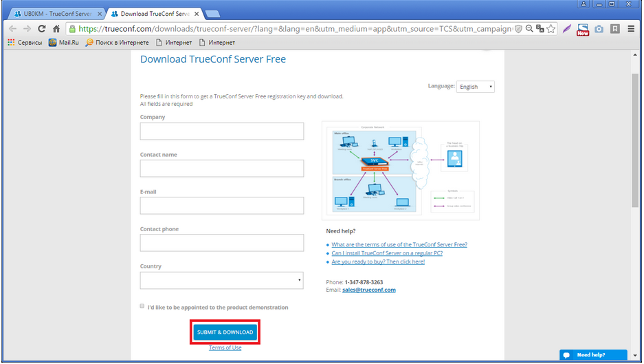Viewport: 644px width, 364px height.
Task: Click the Download TrueConf Server Free heading
Action: coord(213,59)
